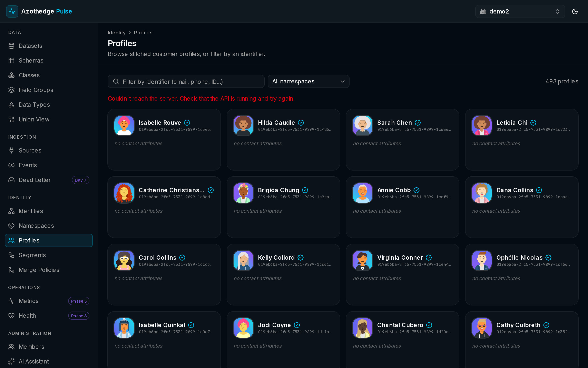Open the Carol Collins profile name
Screen dimensions: 588x368
pyautogui.click(x=157, y=258)
